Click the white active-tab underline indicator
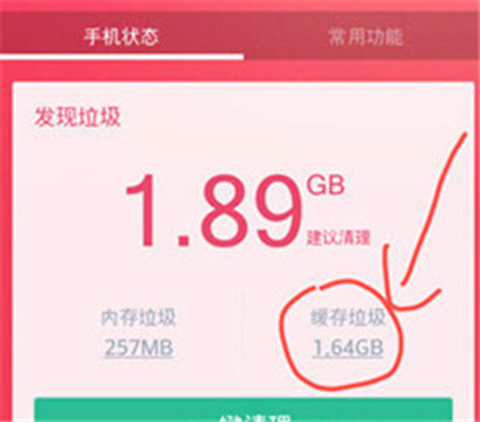 122,56
